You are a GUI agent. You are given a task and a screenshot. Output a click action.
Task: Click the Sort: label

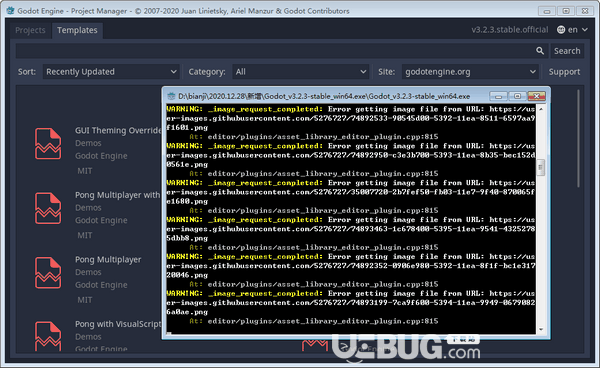point(27,72)
